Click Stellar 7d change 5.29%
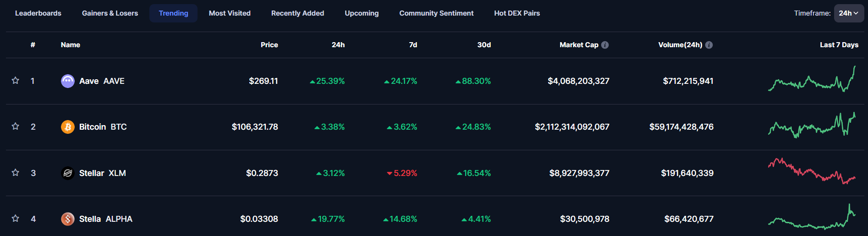868x236 pixels. pyautogui.click(x=402, y=173)
